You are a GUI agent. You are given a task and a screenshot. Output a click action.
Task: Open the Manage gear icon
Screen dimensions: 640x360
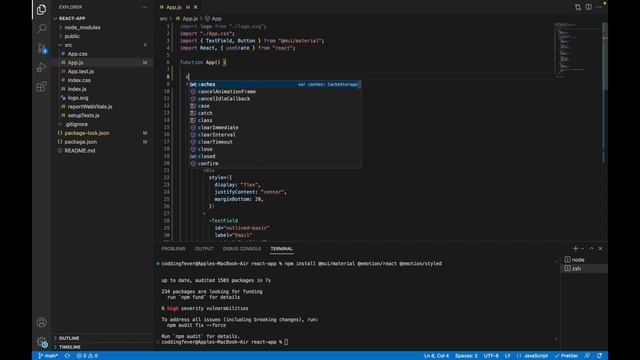pyautogui.click(x=42, y=342)
